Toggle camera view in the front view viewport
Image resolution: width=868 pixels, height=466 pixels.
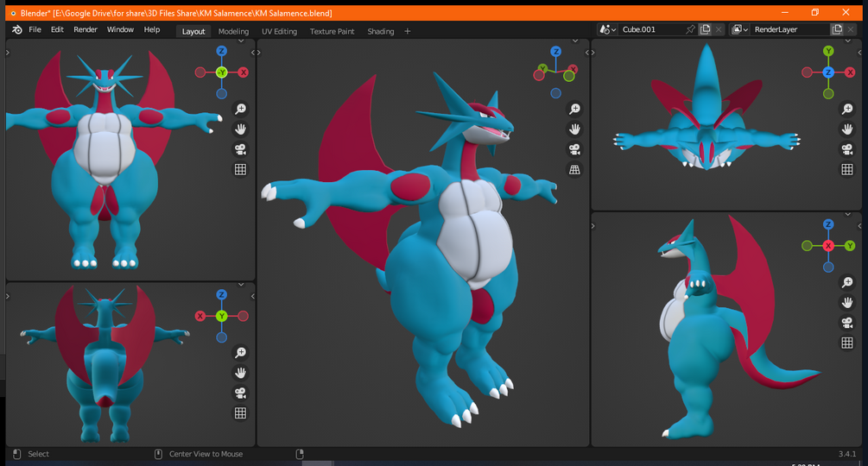click(240, 149)
